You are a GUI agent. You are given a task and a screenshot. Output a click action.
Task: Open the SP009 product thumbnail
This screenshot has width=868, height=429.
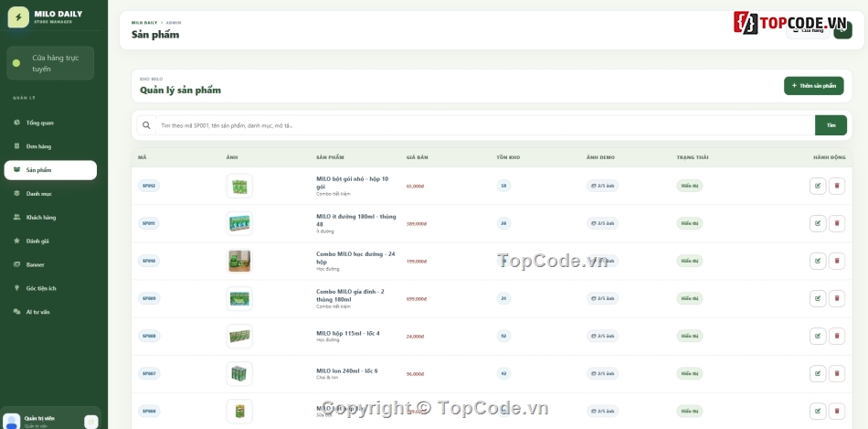(x=239, y=299)
